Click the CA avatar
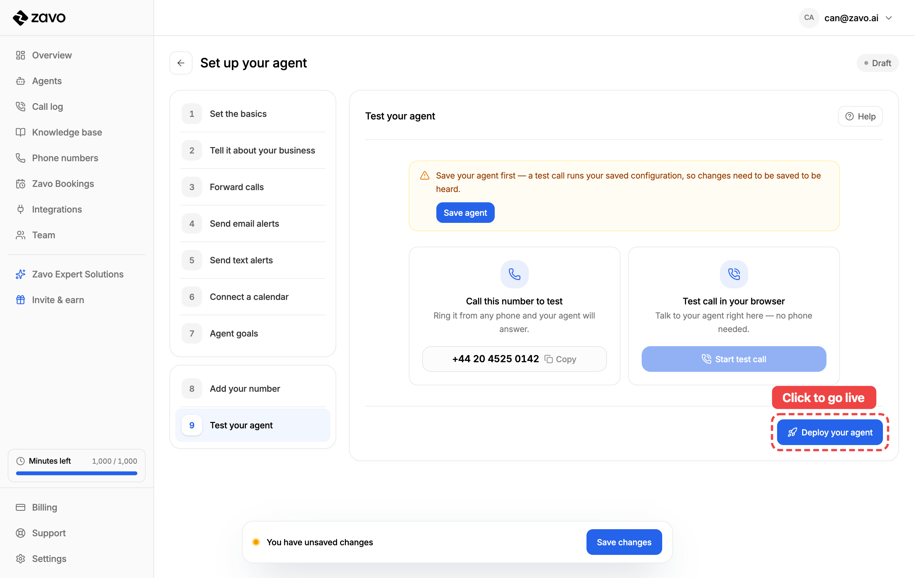Image resolution: width=924 pixels, height=578 pixels. coord(809,18)
